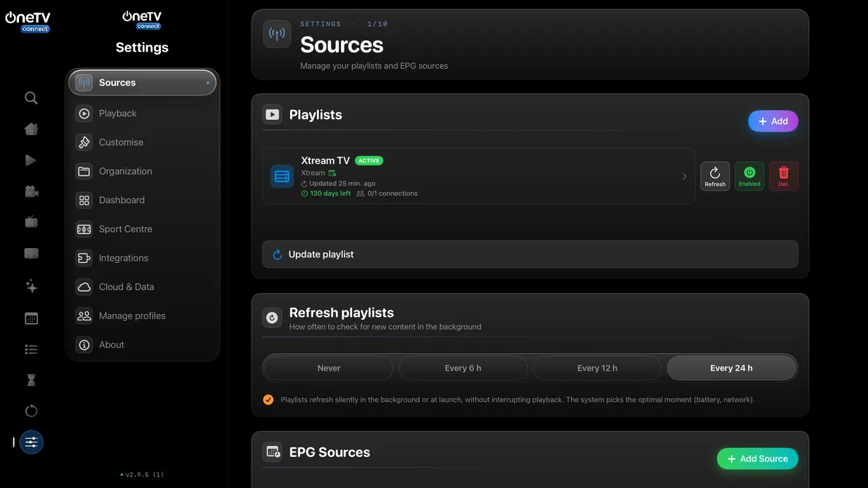This screenshot has height=488, width=868.
Task: Open Cloud & Data settings section
Action: [x=142, y=287]
